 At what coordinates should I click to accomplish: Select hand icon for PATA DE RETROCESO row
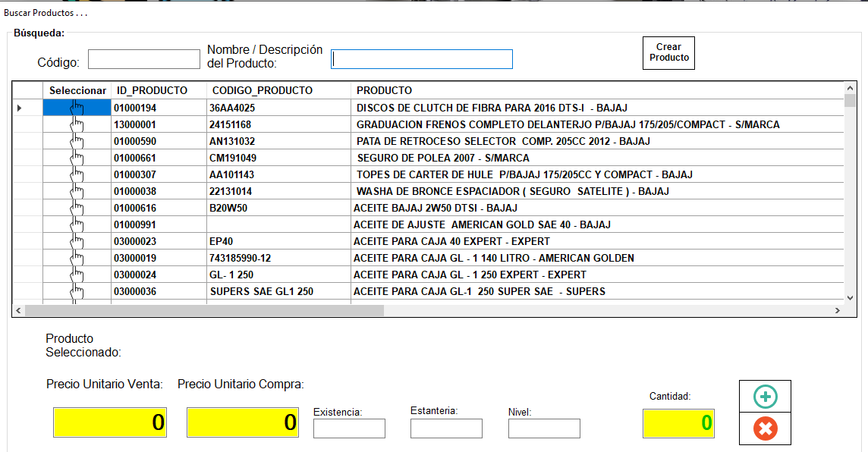tap(77, 142)
